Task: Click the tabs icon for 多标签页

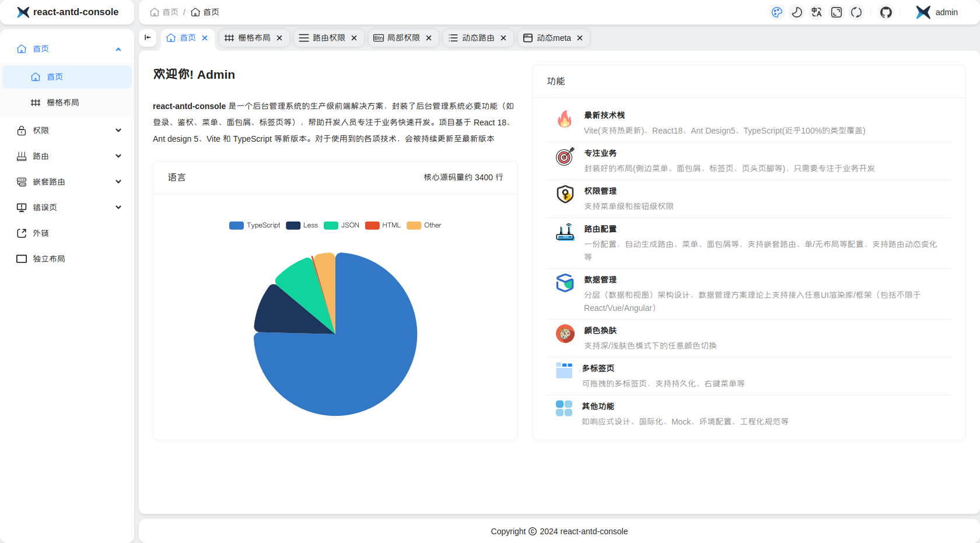Action: point(564,370)
